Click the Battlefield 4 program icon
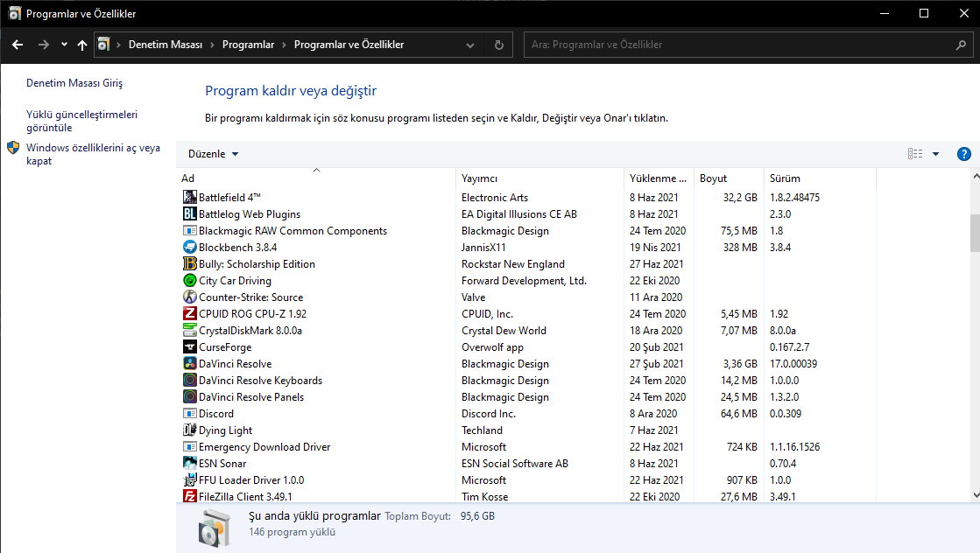980x553 pixels. click(189, 197)
